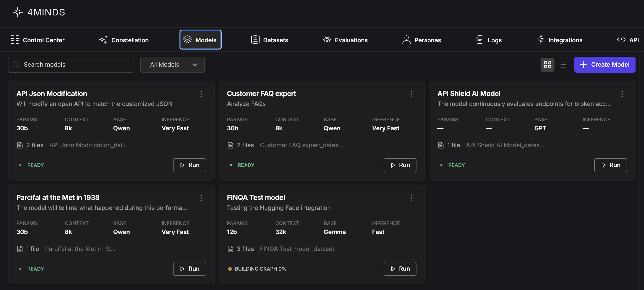Open options menu for FINQA Test model
The width and height of the screenshot is (644, 290).
tap(411, 198)
